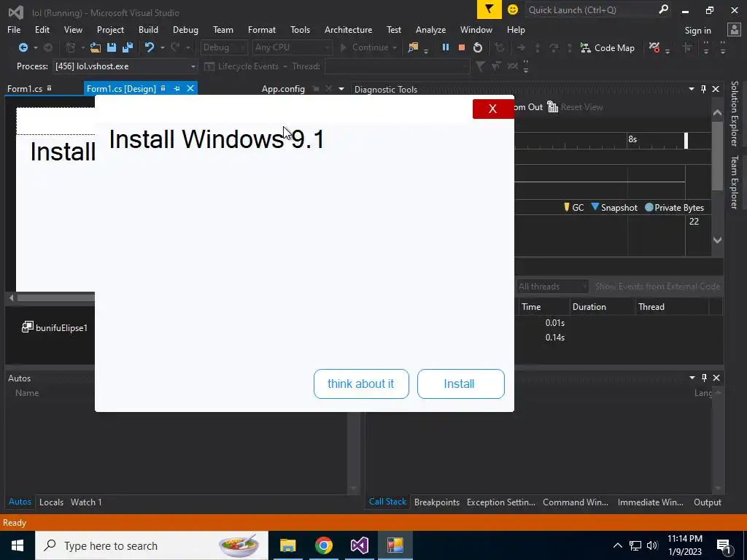Open the Call Stack window options dropdown
The image size is (747, 560).
pyautogui.click(x=692, y=378)
